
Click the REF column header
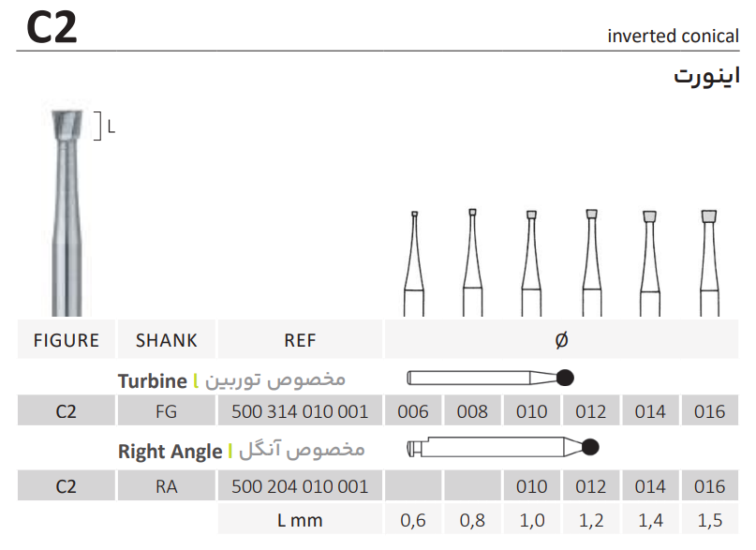(x=300, y=340)
